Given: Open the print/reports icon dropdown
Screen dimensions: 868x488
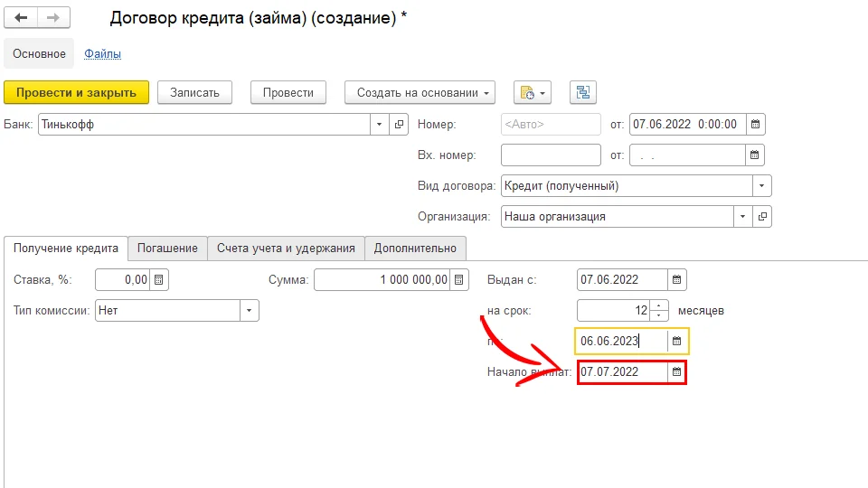Looking at the screenshot, I should click(x=532, y=92).
